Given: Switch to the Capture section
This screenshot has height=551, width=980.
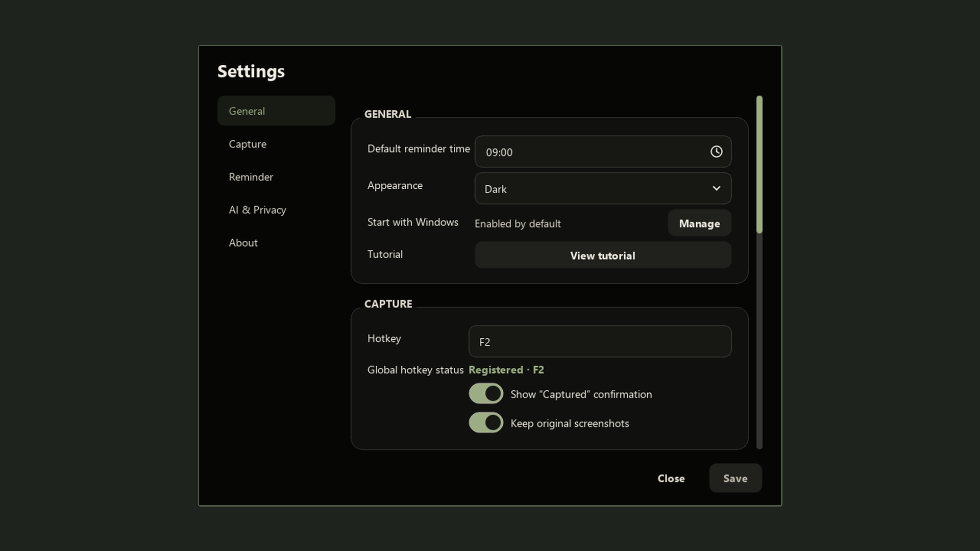Looking at the screenshot, I should point(276,144).
